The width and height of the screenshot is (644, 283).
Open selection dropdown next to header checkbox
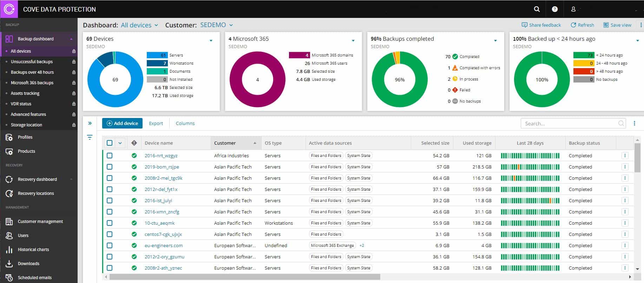point(120,143)
